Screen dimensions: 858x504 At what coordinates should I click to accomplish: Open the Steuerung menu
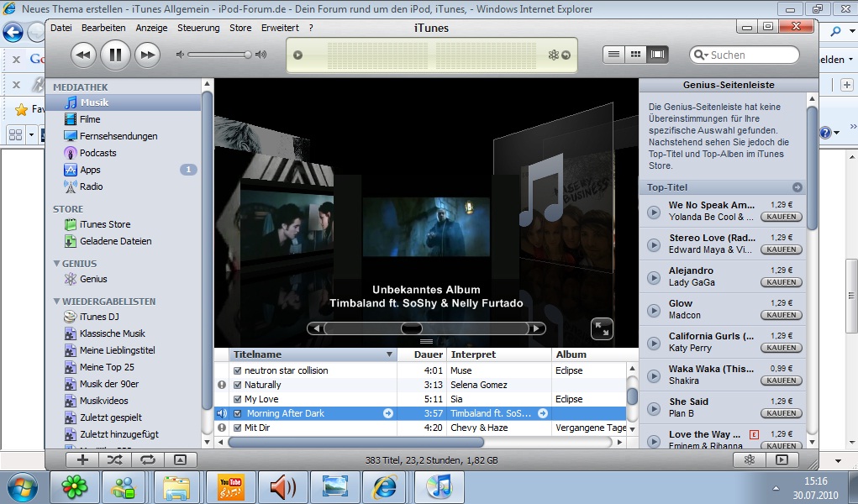[198, 28]
